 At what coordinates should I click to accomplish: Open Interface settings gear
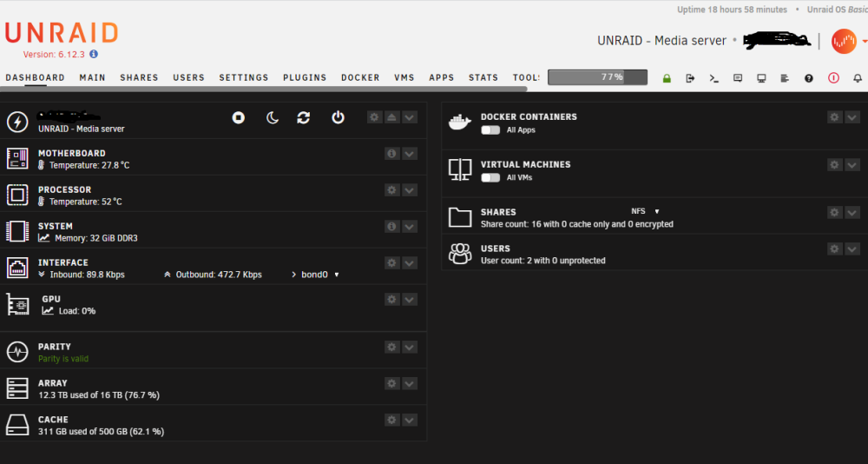(392, 262)
